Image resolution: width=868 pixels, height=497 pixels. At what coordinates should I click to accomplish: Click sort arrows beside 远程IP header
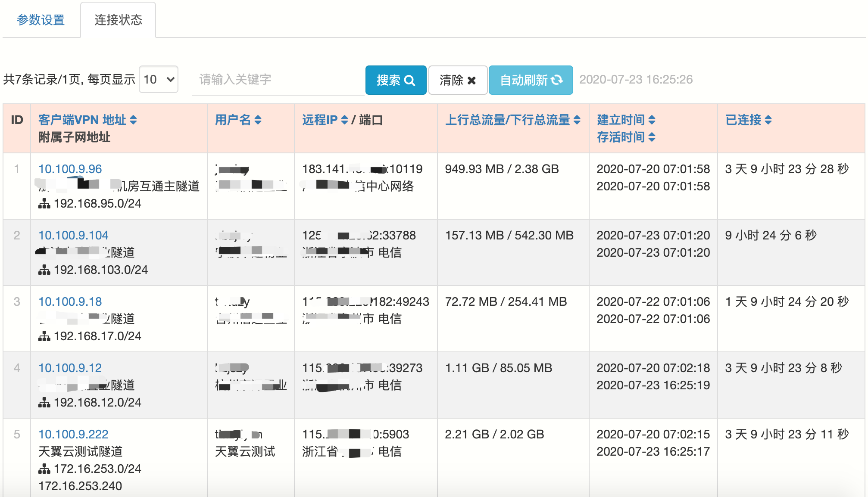tap(344, 120)
